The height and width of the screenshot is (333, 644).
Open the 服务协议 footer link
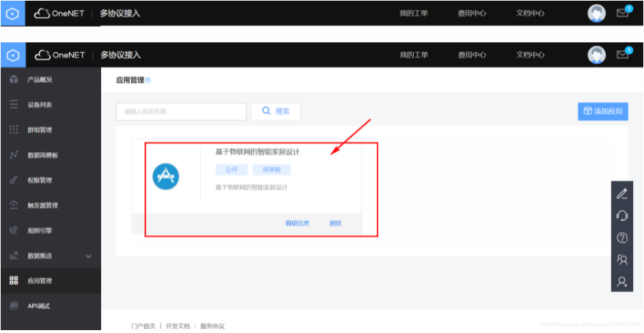pyautogui.click(x=212, y=326)
